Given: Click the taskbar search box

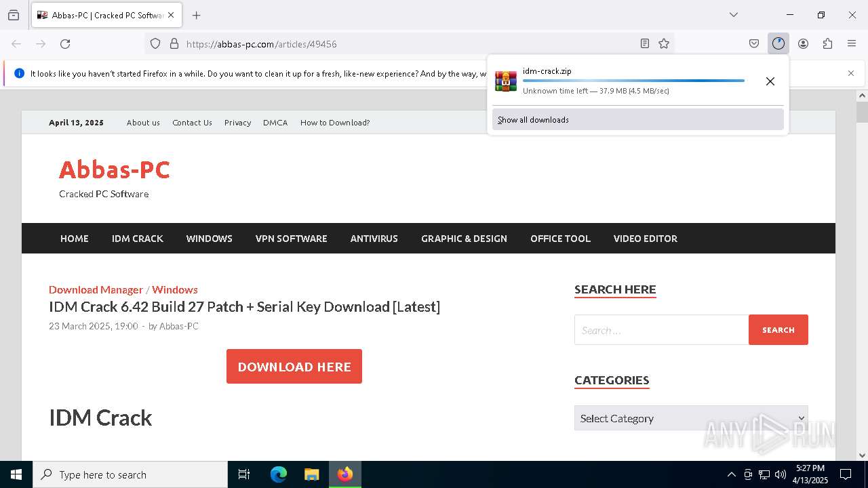Looking at the screenshot, I should click(130, 474).
